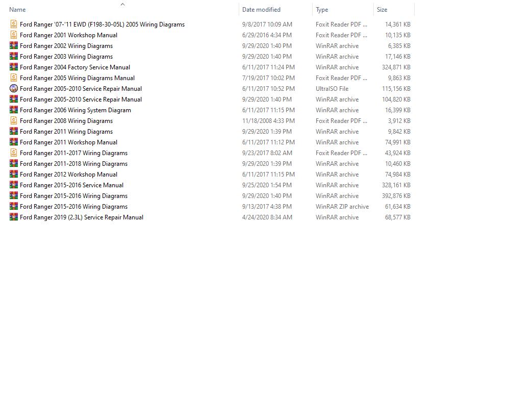This screenshot has height=398, width=532.
Task: Click the WinRAR icon of Ford Ranger 2003 Wiring Diagrams
Action: pyautogui.click(x=14, y=56)
